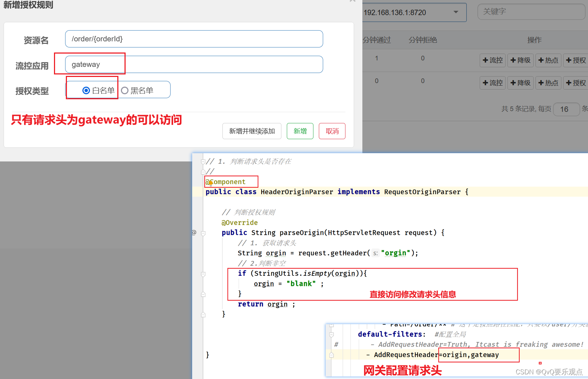588x379 pixels.
Task: Click the page size field showing 16
Action: click(566, 109)
